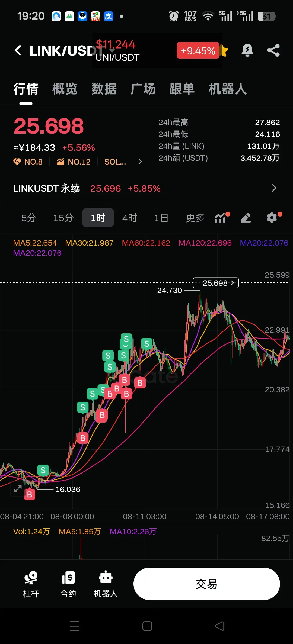Tap the 24h最低 value 24.116
This screenshot has width=293, height=644.
coord(267,134)
